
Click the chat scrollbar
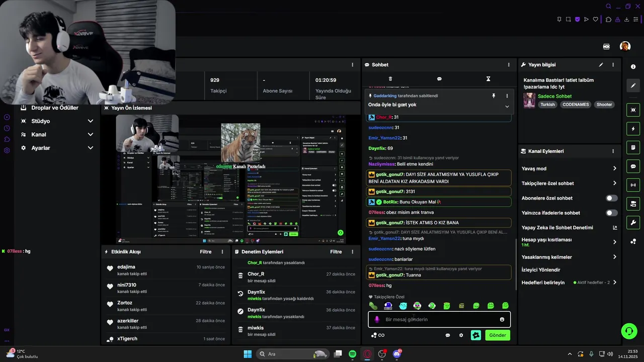click(x=515, y=264)
